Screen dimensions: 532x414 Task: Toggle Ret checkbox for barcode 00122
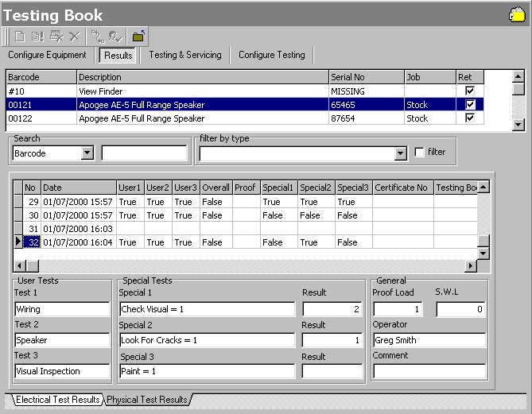[x=470, y=118]
